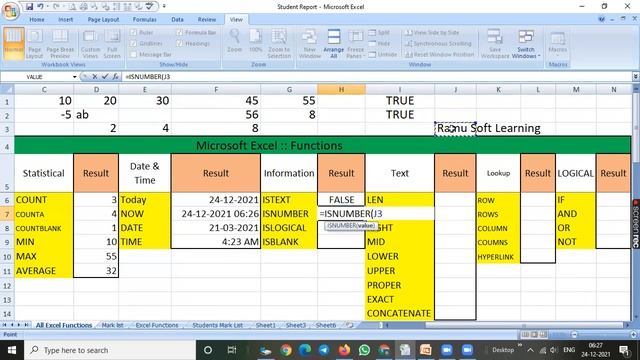Screen dimensions: 640x360
Task: Confirm the formula with the check mark
Action: click(x=105, y=76)
